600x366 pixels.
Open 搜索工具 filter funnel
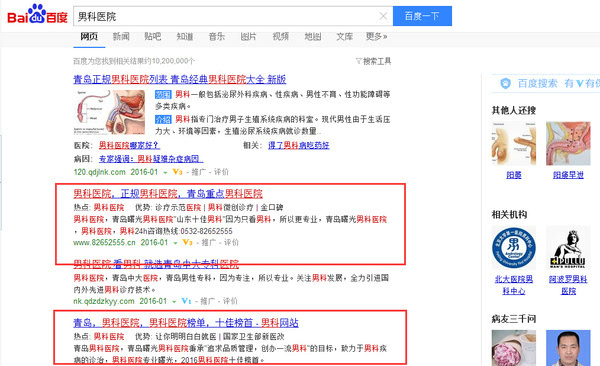click(x=373, y=61)
